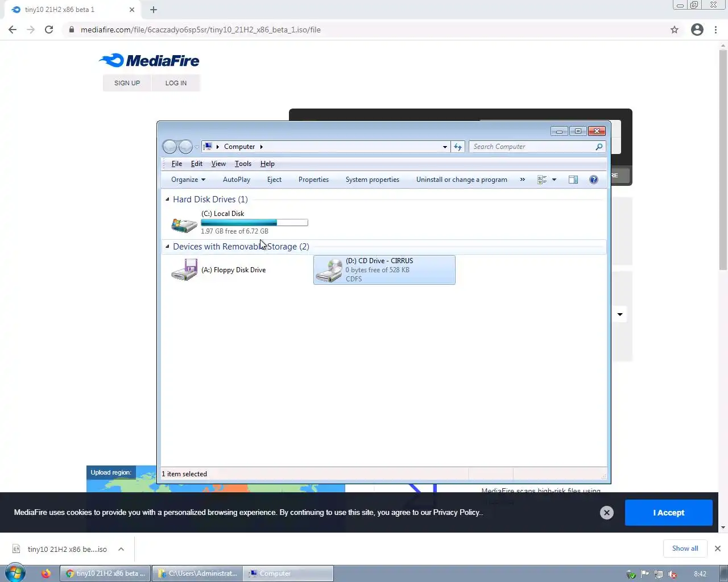
Task: Close the downloads bar
Action: (718, 548)
